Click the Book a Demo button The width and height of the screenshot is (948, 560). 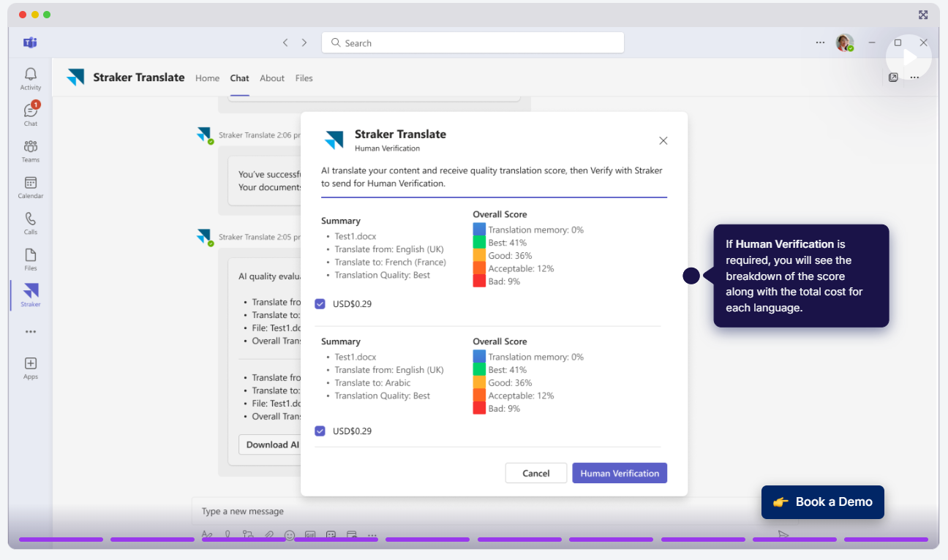(x=823, y=502)
